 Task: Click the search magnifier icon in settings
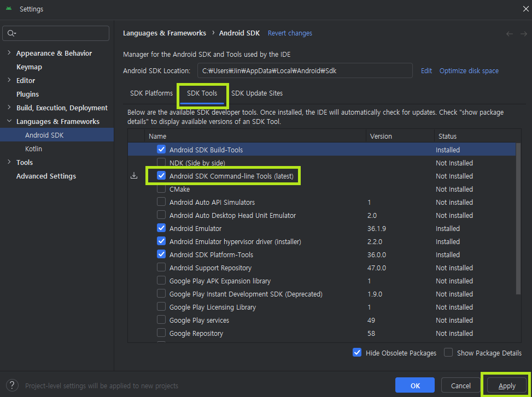pyautogui.click(x=10, y=33)
